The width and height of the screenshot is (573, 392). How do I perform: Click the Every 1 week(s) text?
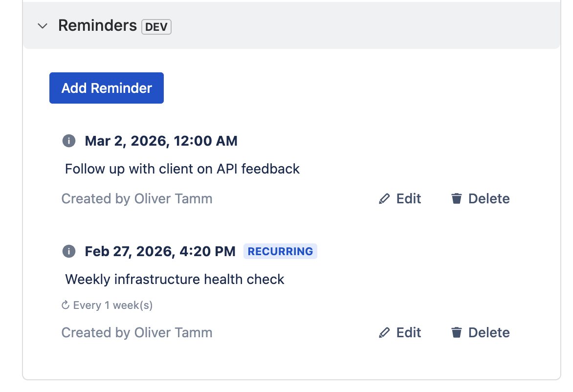click(113, 306)
